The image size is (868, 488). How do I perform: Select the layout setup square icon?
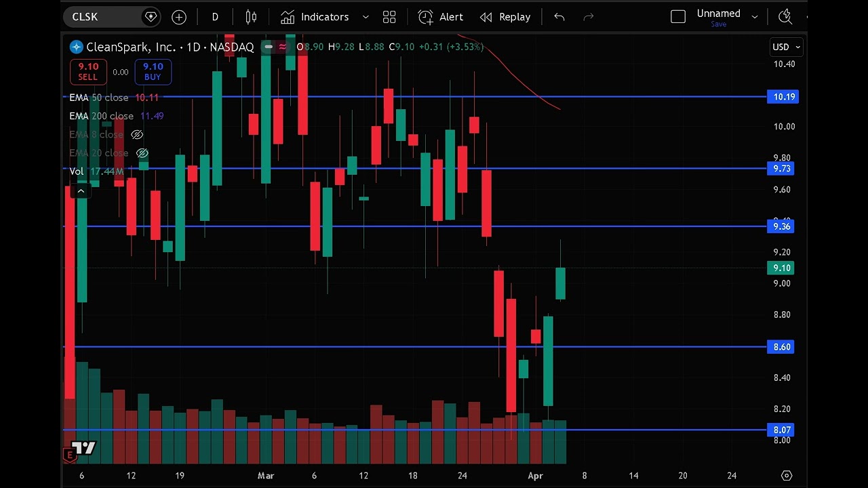pos(678,17)
